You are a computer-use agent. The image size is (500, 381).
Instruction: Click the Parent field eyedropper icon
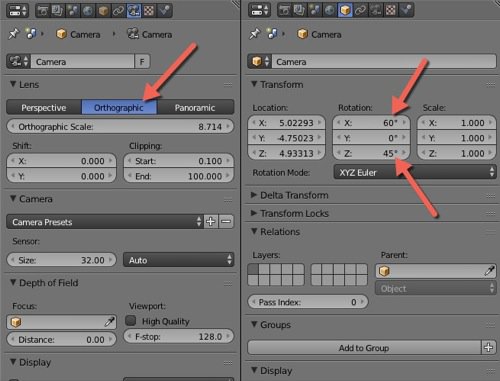(x=489, y=271)
